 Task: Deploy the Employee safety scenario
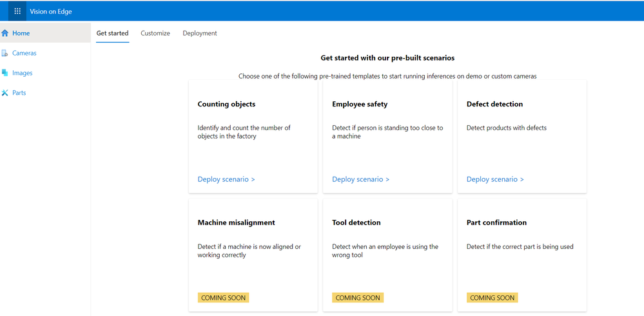[x=360, y=179]
